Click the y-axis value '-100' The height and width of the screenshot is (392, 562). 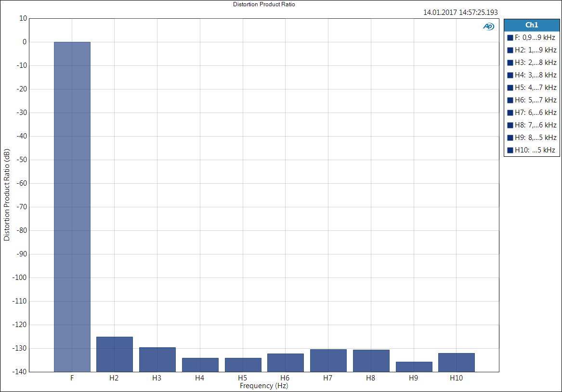click(20, 278)
